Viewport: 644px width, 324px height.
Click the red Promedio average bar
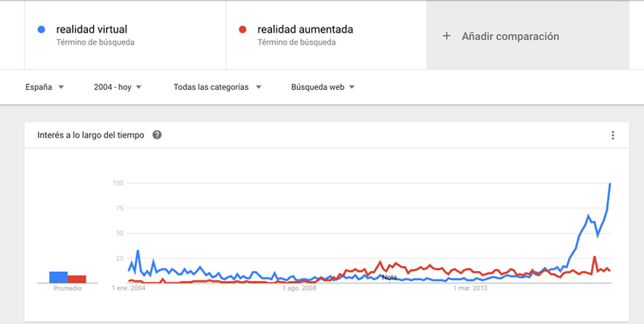pyautogui.click(x=77, y=279)
